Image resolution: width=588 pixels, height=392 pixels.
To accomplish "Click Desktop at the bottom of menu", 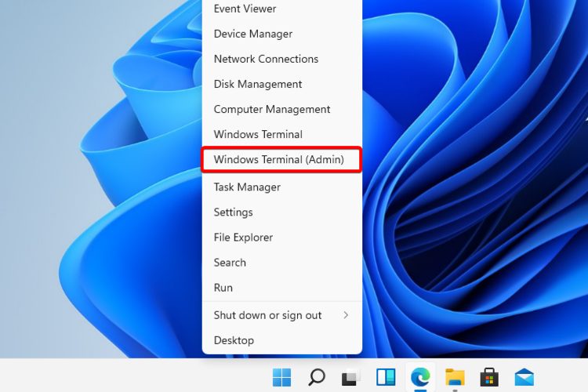I will (234, 340).
